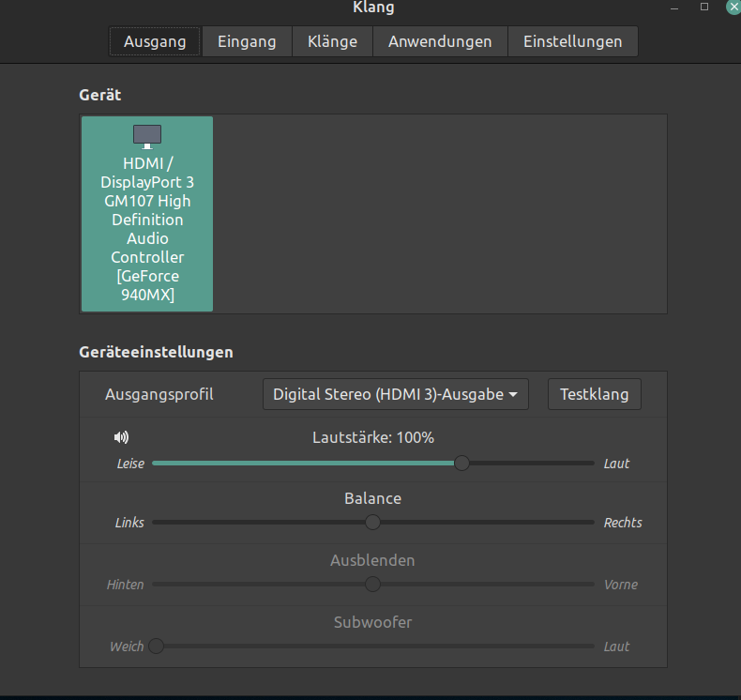Click the Ausgangsprofil label
Viewport: 741px width, 700px height.
pos(159,394)
